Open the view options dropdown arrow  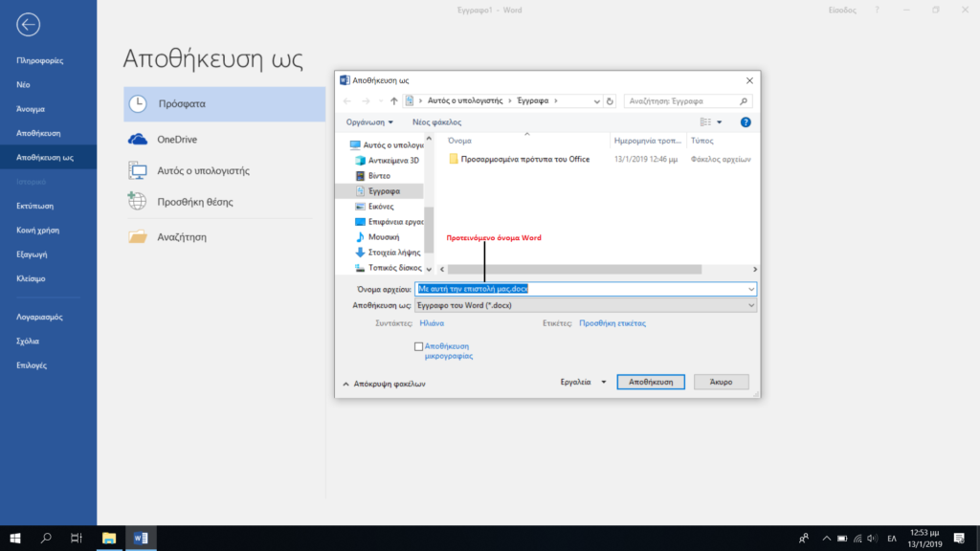720,122
